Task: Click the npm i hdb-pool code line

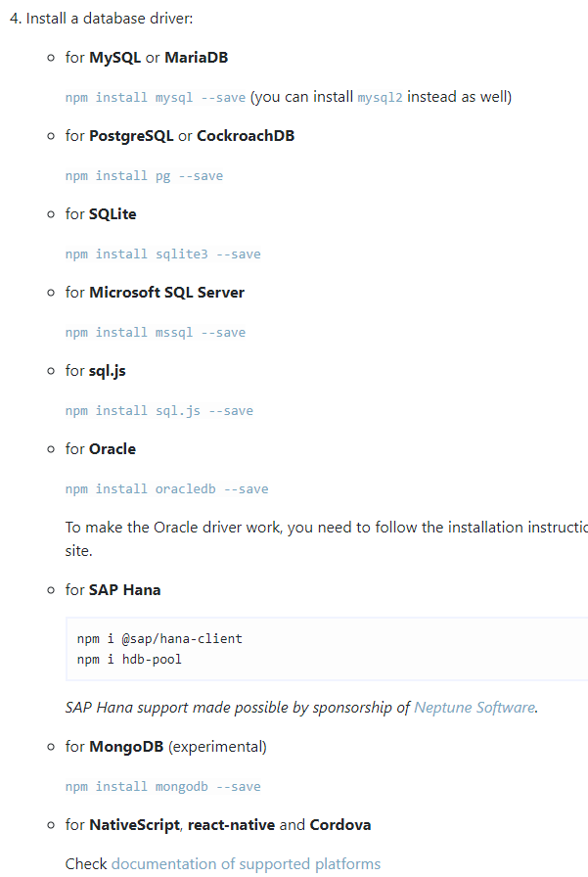Action: pos(129,659)
